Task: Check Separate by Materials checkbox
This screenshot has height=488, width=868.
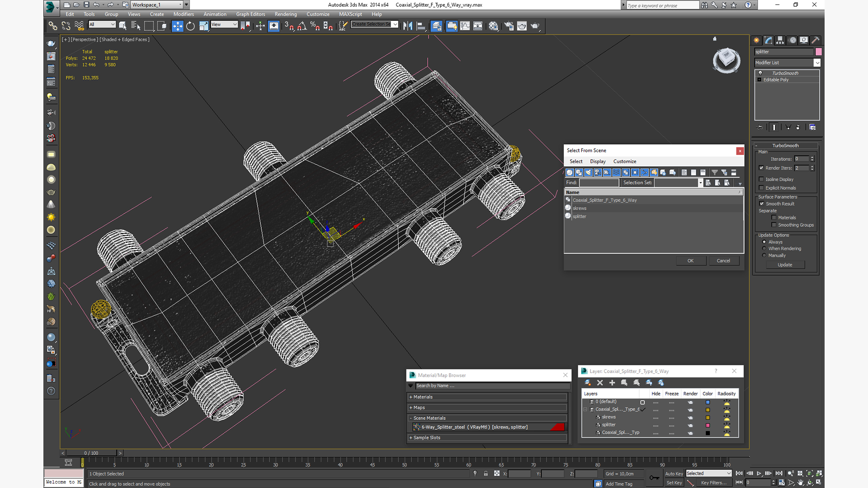Action: click(774, 218)
